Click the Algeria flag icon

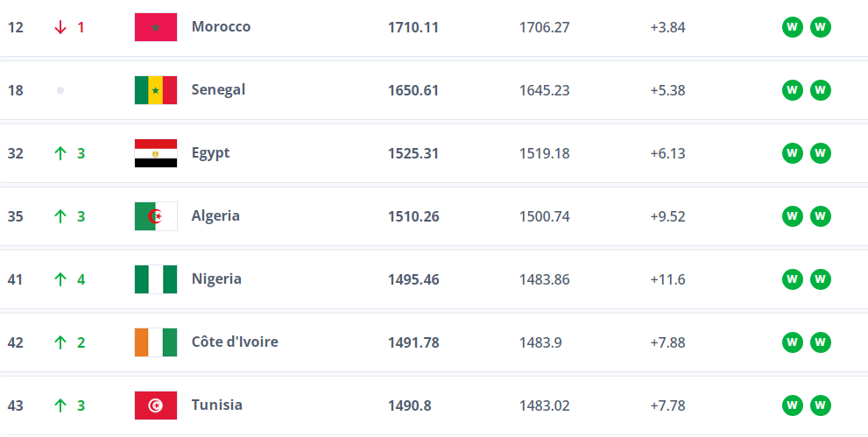[156, 216]
